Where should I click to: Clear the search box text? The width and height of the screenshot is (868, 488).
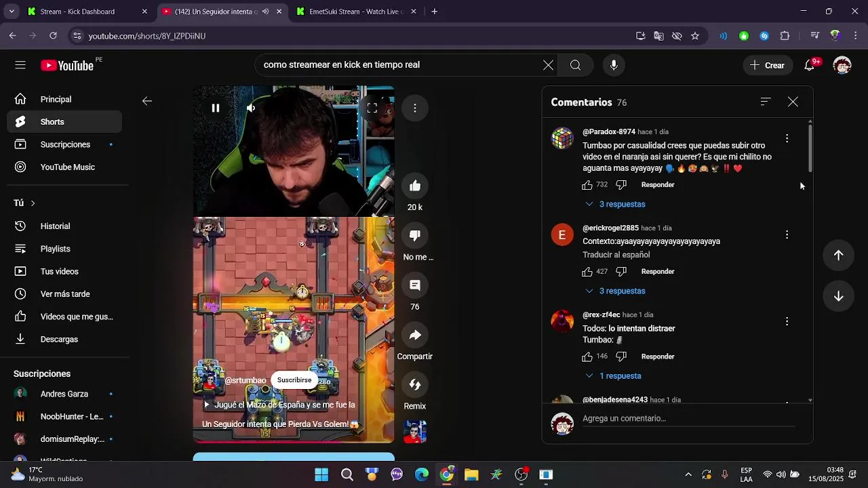click(548, 65)
